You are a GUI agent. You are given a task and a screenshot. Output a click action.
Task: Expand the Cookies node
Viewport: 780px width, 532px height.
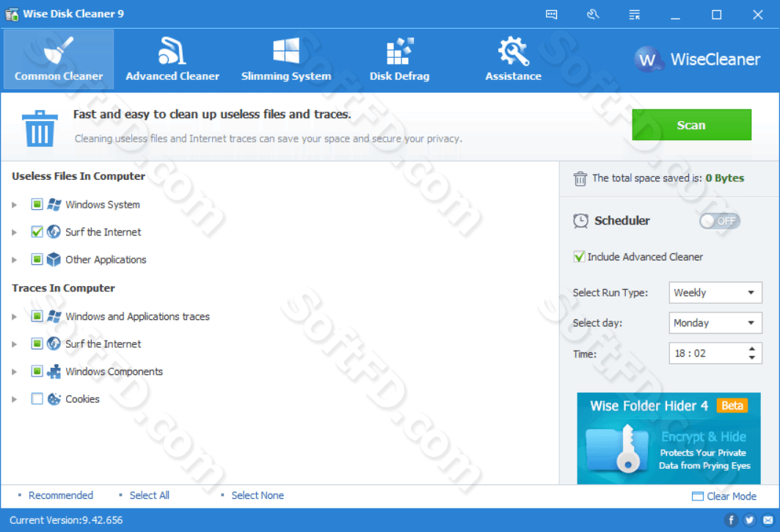coord(15,398)
